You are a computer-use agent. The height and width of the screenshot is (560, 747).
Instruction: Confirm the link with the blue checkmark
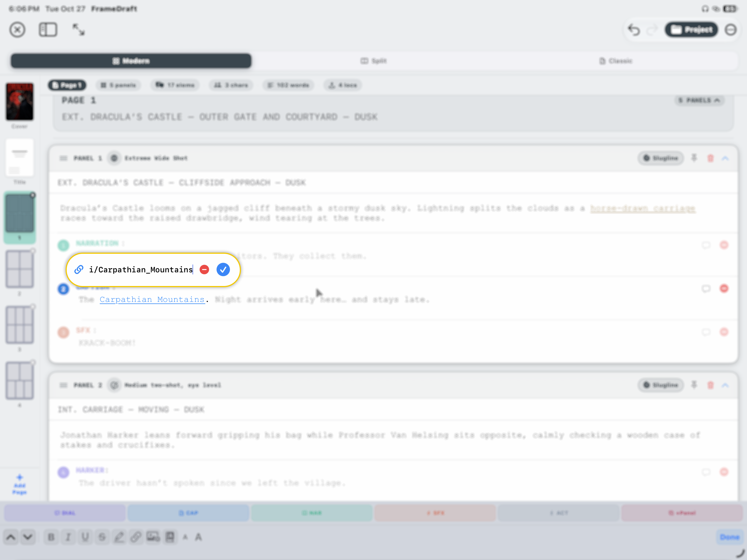point(223,270)
